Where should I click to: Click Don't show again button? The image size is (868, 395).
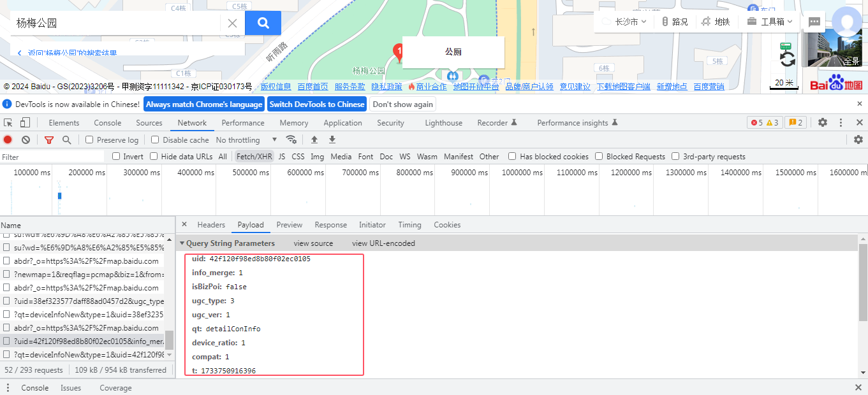point(403,104)
